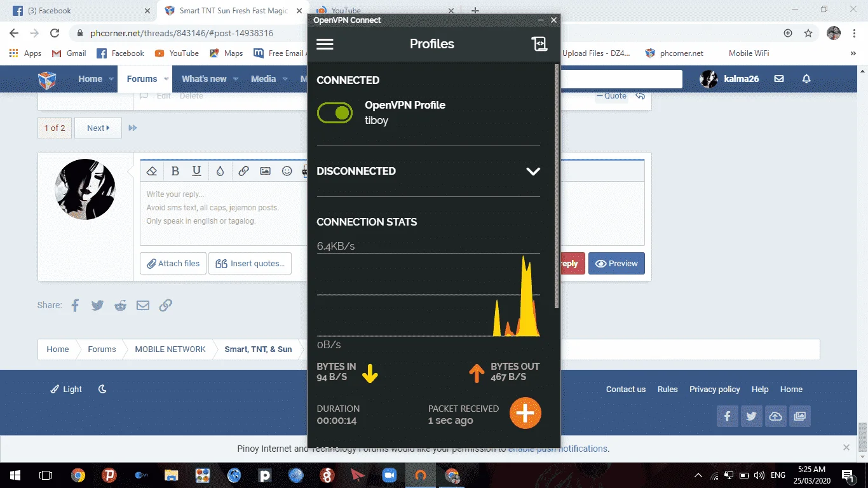Click the import profile icon in OpenVPN

coord(539,44)
